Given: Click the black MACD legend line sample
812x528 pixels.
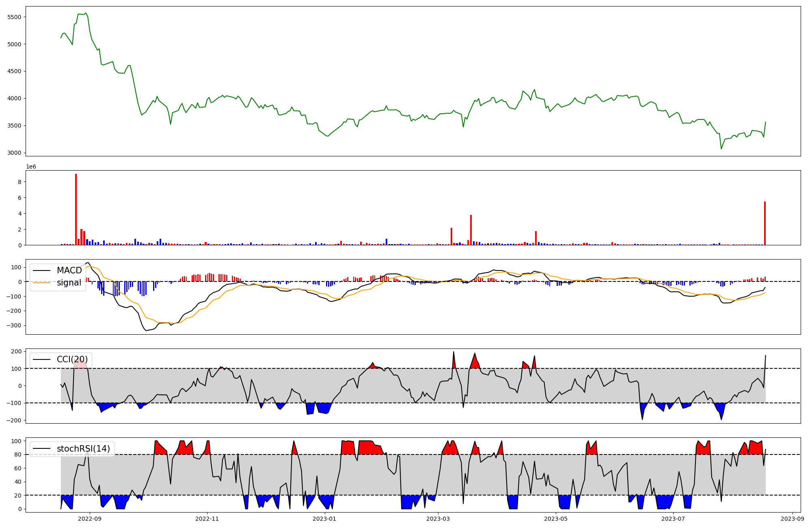Looking at the screenshot, I should [41, 270].
